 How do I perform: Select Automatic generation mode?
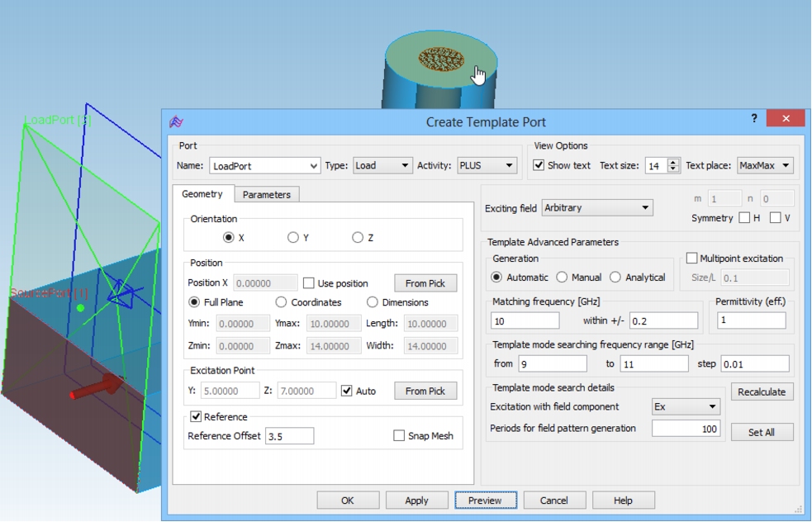[496, 277]
